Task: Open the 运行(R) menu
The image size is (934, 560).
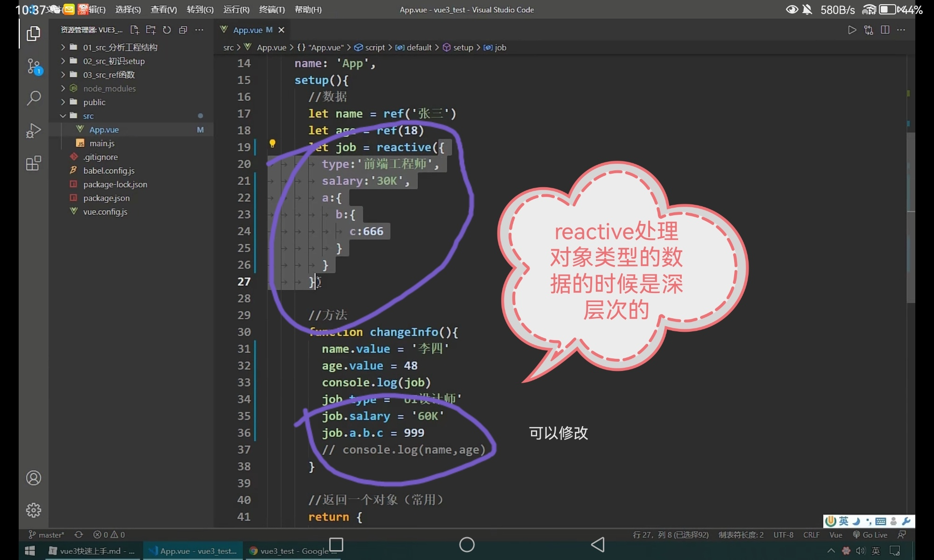Action: pos(236,9)
